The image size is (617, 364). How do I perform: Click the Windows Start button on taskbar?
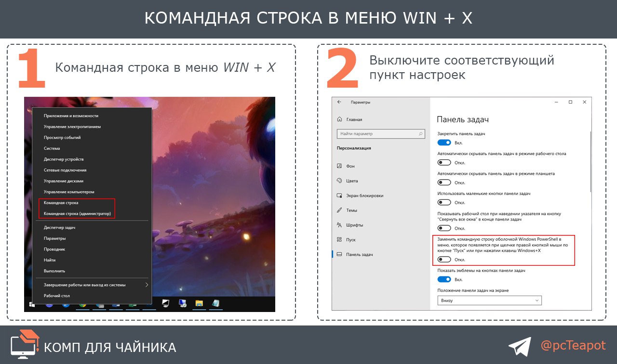32,304
